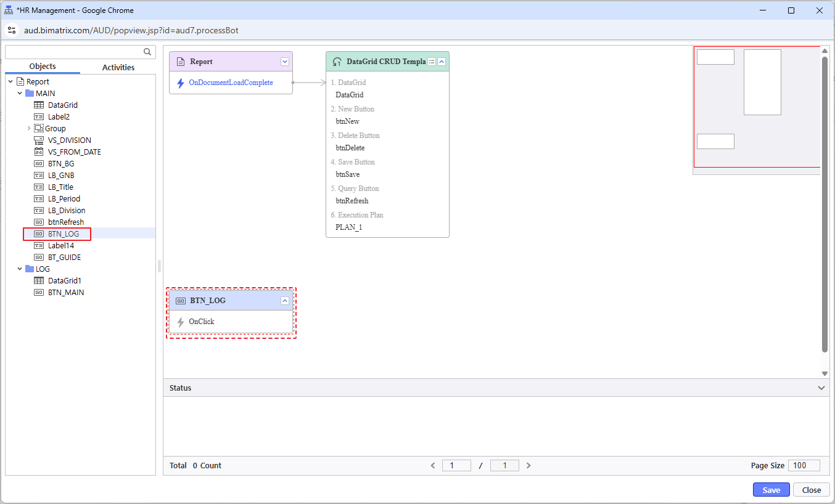The image size is (835, 504).
Task: Click the BTN_LOG node button icon
Action: pos(181,301)
